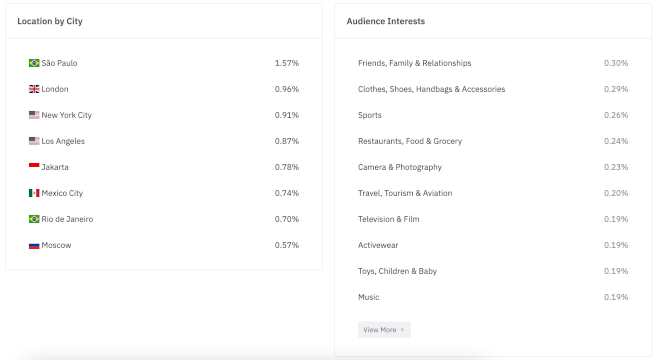Click the Brazil flag beside São Paulo

pos(34,63)
